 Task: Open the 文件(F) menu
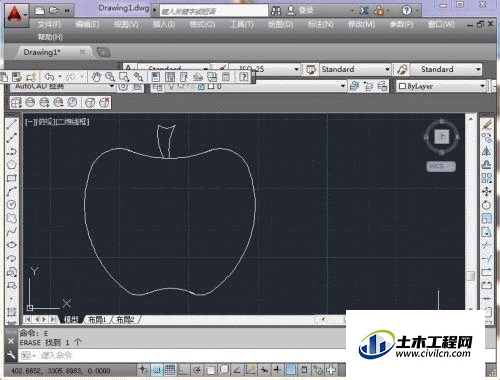pos(49,24)
